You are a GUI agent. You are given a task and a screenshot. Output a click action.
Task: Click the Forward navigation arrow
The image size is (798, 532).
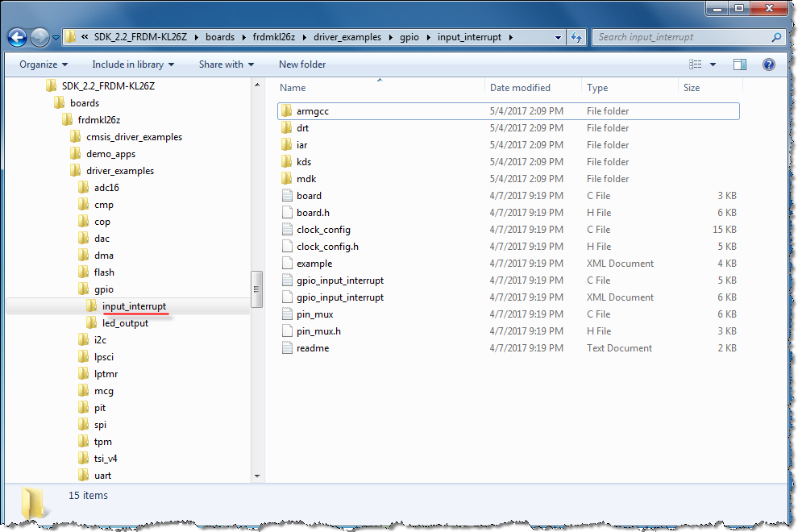[x=39, y=37]
